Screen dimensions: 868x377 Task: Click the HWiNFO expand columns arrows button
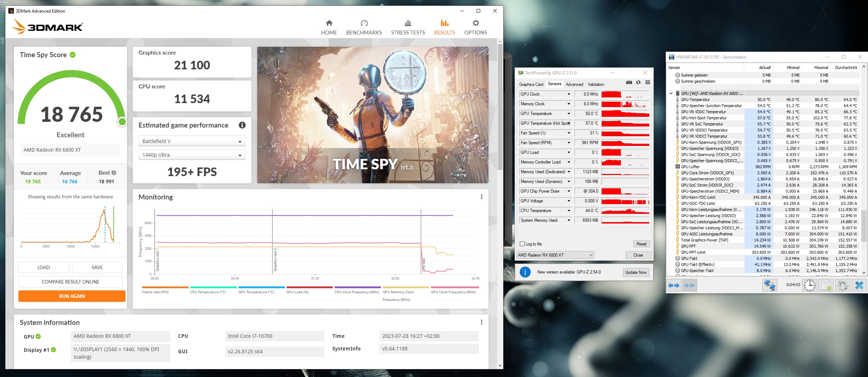click(x=674, y=285)
